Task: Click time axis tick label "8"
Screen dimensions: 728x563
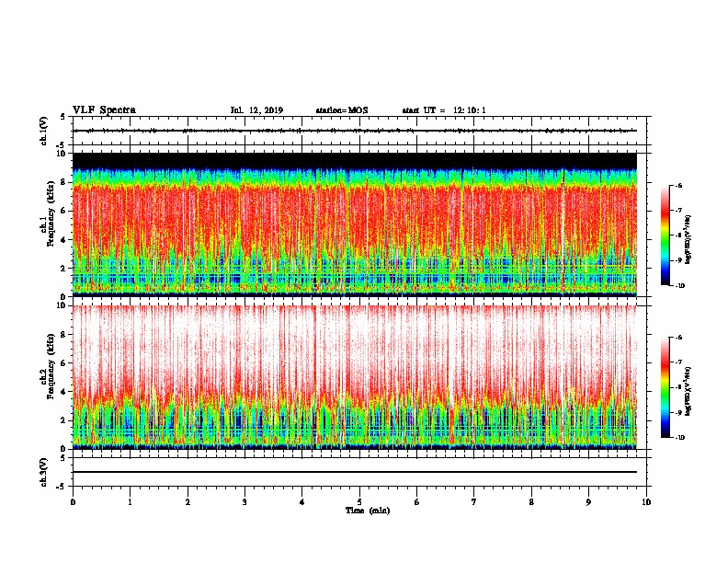Action: 531,502
